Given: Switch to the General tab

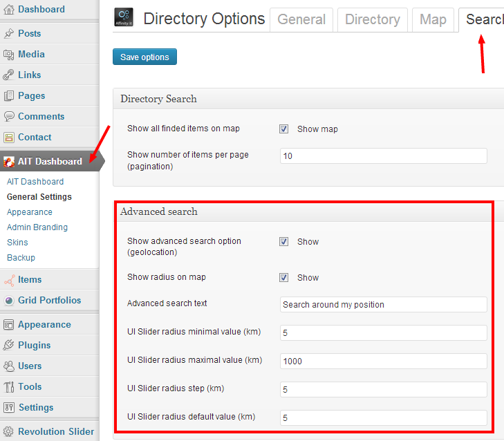Looking at the screenshot, I should (301, 19).
